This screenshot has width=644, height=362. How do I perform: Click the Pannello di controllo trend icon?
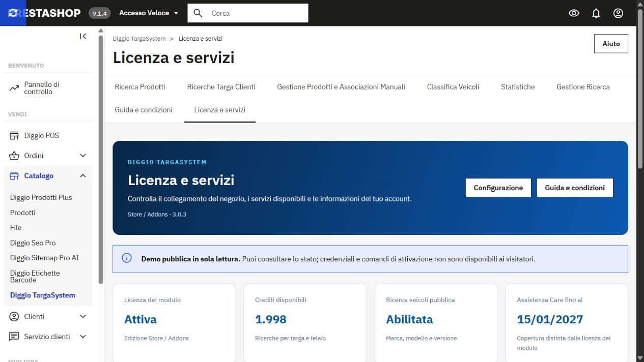pyautogui.click(x=14, y=88)
